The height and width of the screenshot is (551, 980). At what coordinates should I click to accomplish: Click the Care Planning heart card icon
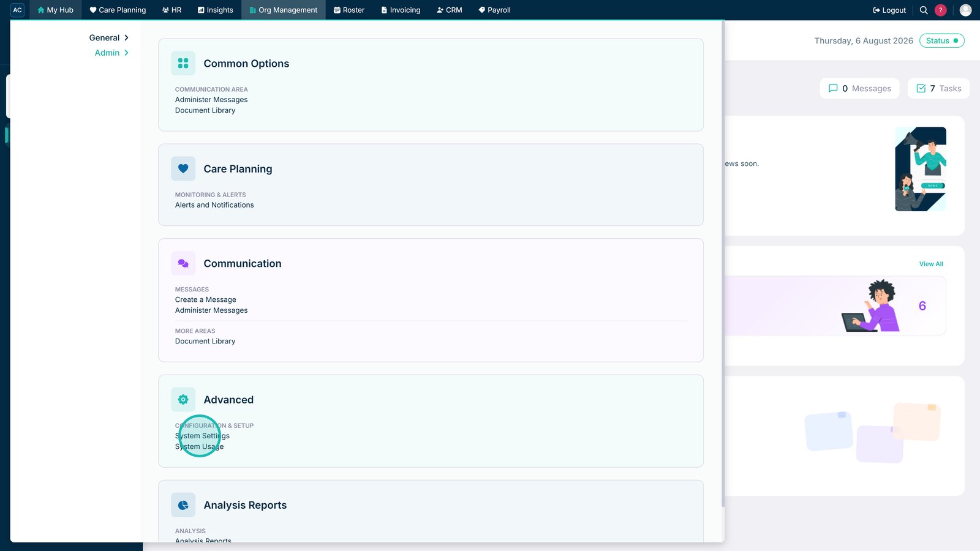(x=183, y=168)
